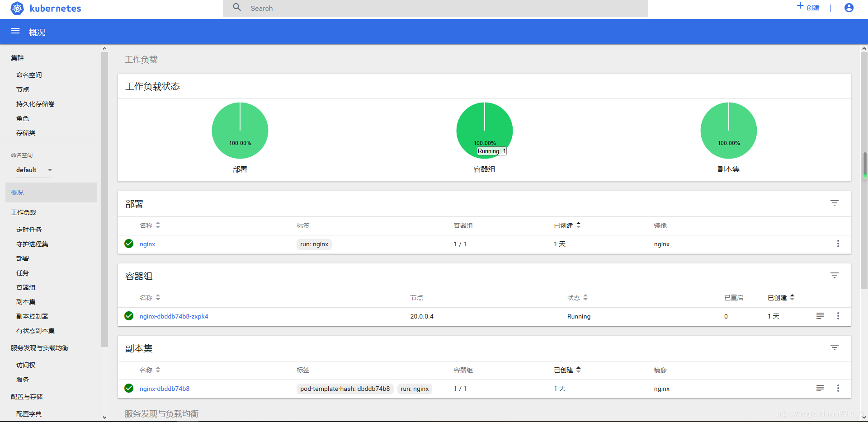Sort 部署 table by 已创建
This screenshot has width=868, height=422.
pyautogui.click(x=567, y=225)
